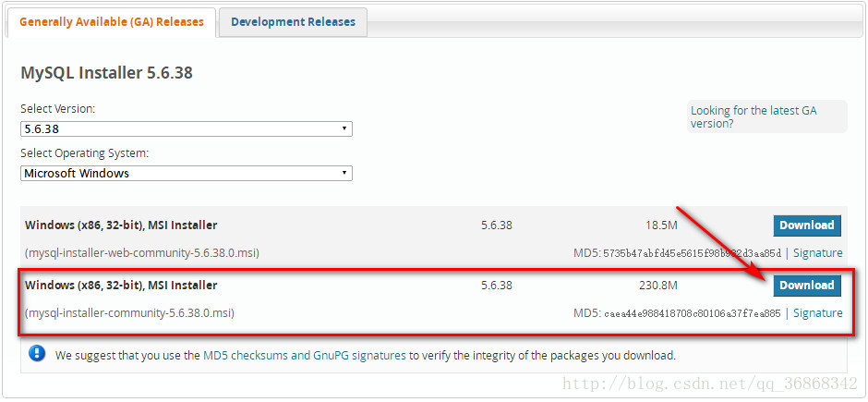Screen dimensions: 868x402
Task: Click filename text mysql-installer-web-community-5.6.38.0.msi
Action: [142, 253]
